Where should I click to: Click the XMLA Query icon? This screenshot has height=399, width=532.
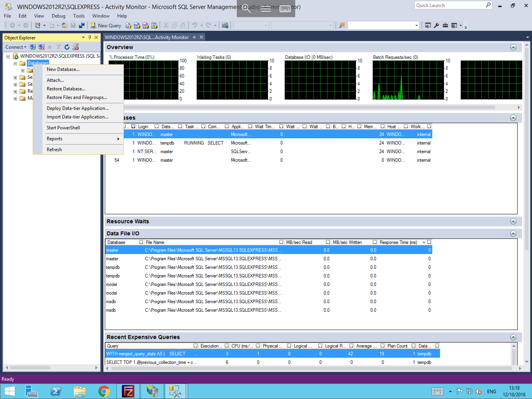[x=154, y=26]
